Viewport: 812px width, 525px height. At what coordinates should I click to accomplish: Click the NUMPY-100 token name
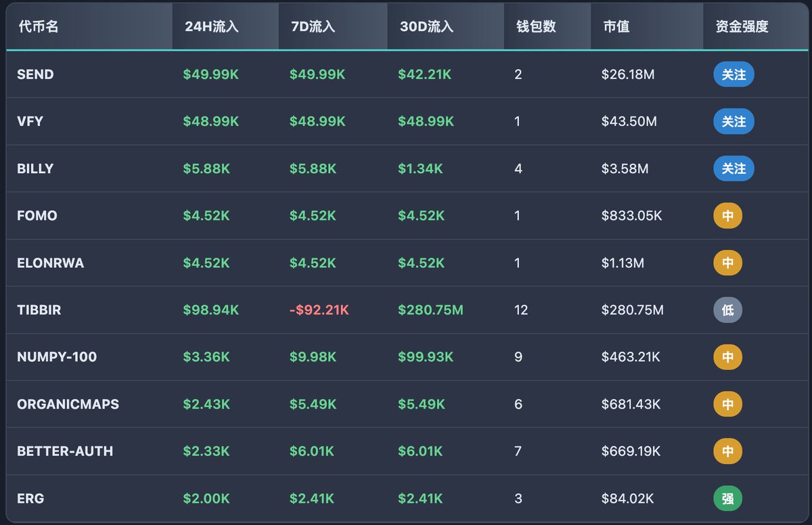57,357
